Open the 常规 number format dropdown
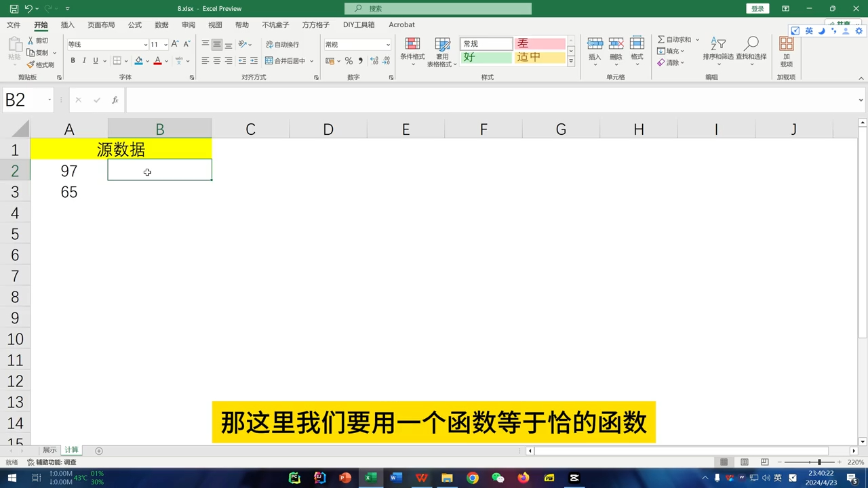868x488 pixels. click(356, 44)
